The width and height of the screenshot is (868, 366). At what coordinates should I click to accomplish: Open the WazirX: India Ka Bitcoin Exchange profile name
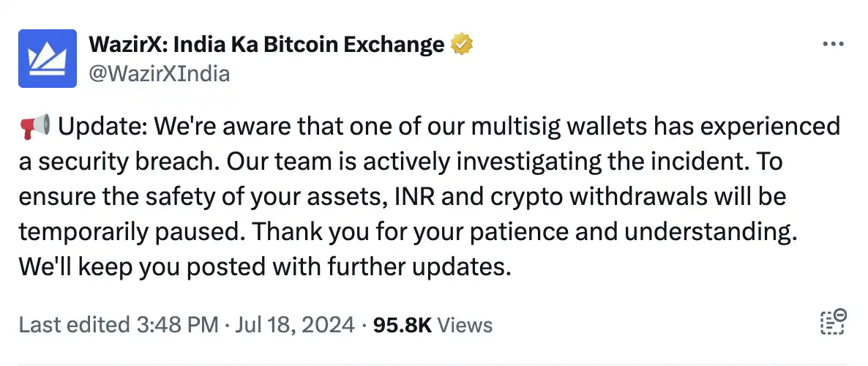click(x=267, y=45)
